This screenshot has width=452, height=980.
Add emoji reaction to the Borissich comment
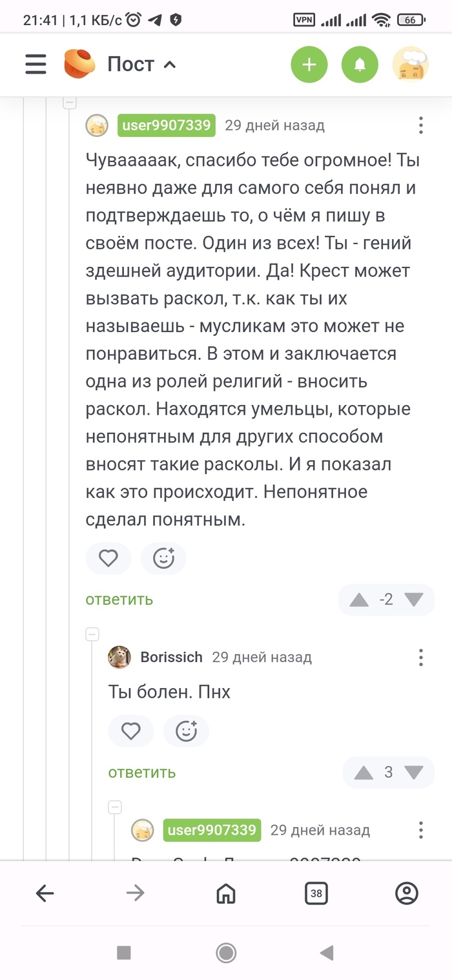[187, 731]
